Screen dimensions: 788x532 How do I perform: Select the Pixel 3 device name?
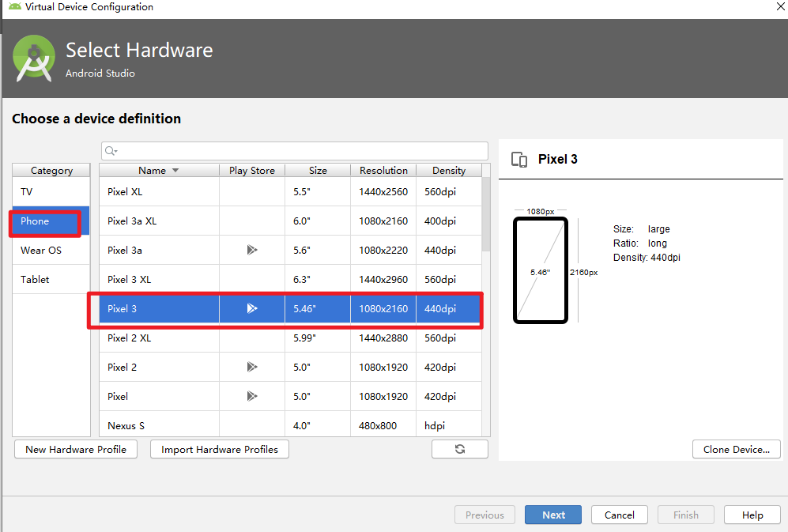tap(122, 308)
